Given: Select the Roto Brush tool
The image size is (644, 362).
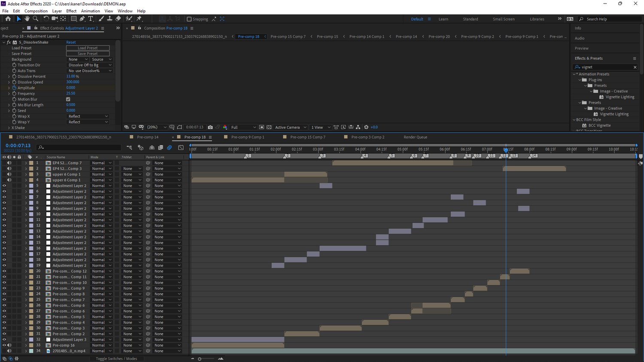Looking at the screenshot, I should click(129, 19).
